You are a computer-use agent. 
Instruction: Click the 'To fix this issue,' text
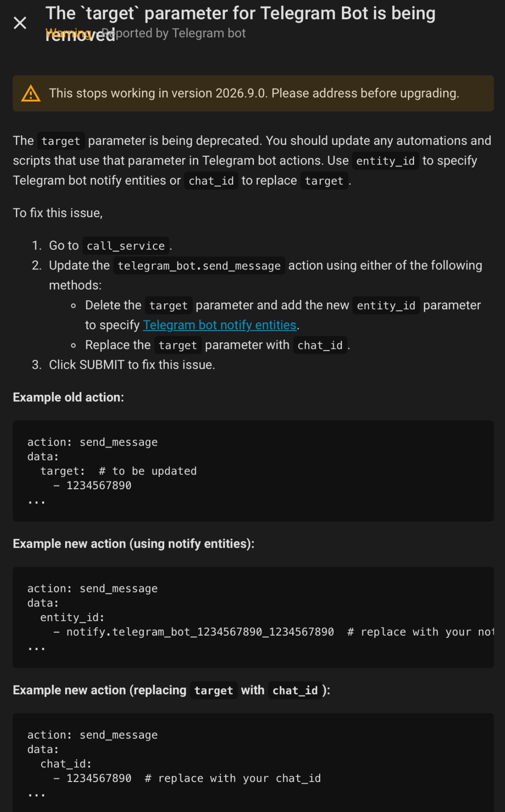coord(58,213)
